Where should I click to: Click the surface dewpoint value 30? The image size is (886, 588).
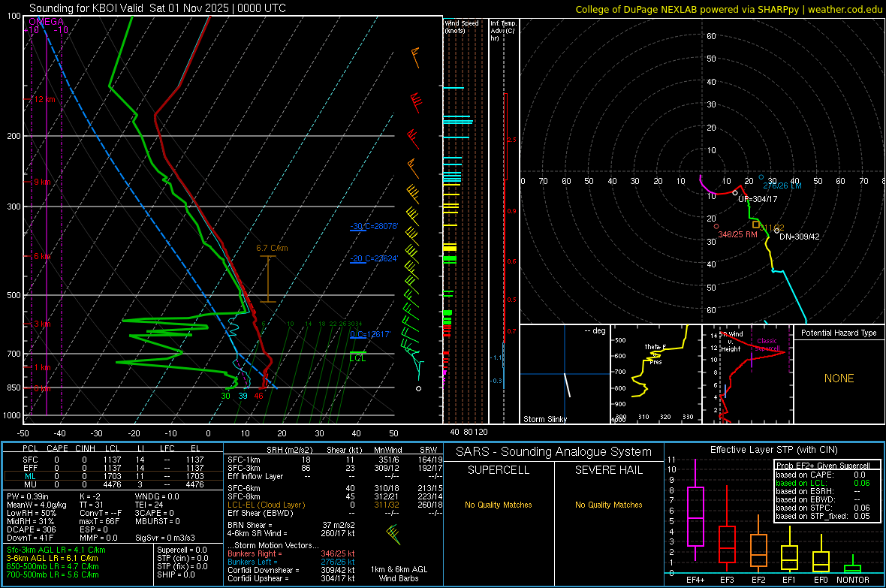[225, 396]
